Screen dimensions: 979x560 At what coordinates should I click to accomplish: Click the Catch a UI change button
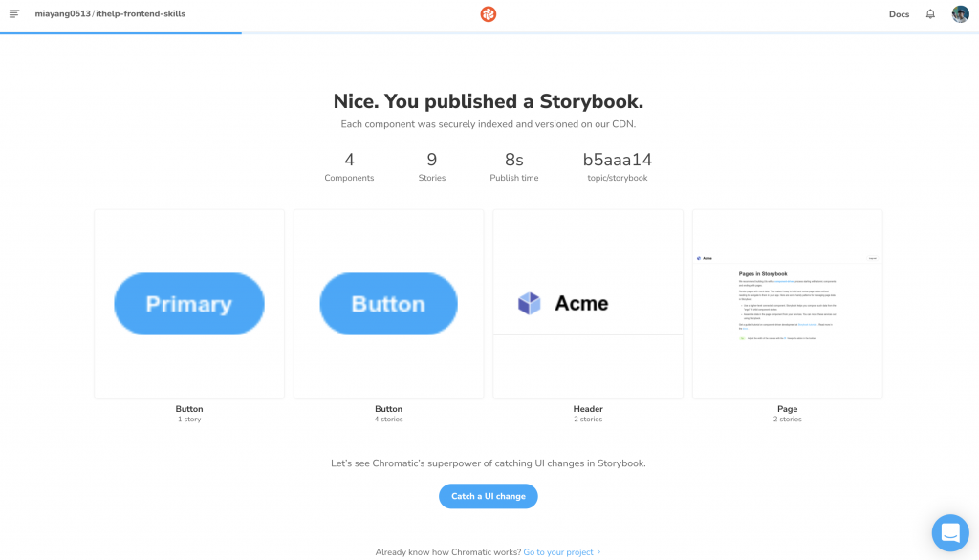[489, 496]
